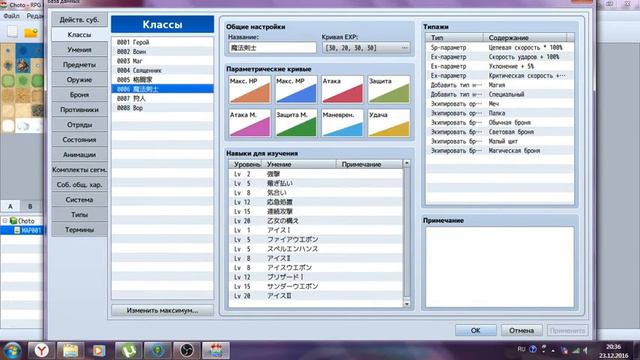
Task: Switch to the Анимации tab
Action: (x=80, y=155)
